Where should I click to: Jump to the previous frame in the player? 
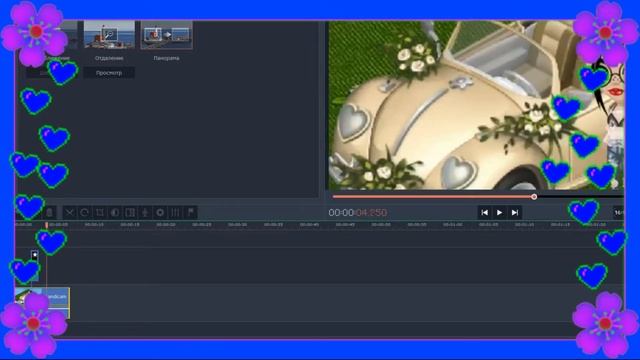(484, 213)
